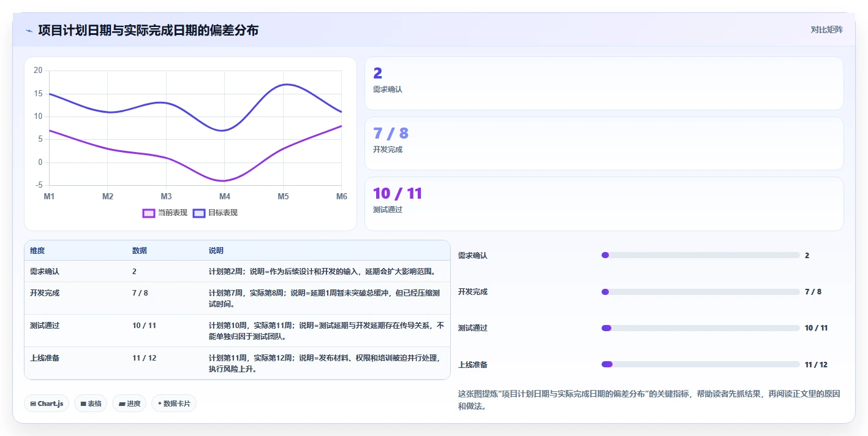Click table data cell 10 / 11
Viewport: 868px width, 436px height.
[x=144, y=325]
